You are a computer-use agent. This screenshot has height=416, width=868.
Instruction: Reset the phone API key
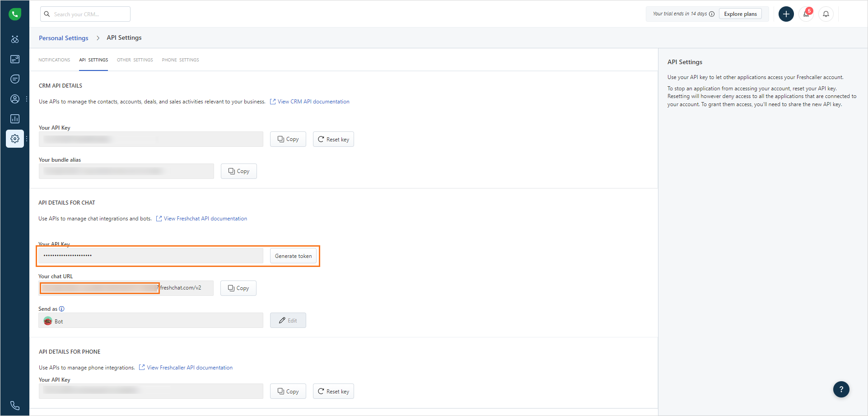pos(333,391)
